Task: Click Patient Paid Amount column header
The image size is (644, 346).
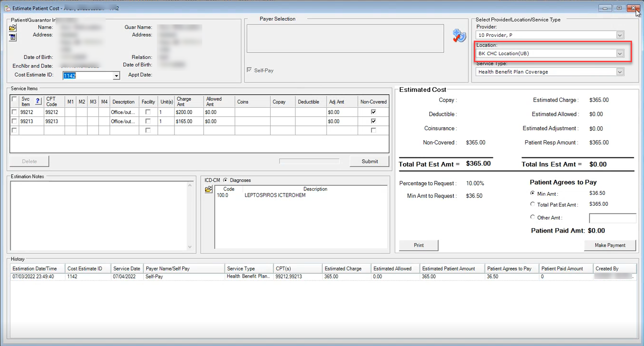Action: [x=567, y=268]
